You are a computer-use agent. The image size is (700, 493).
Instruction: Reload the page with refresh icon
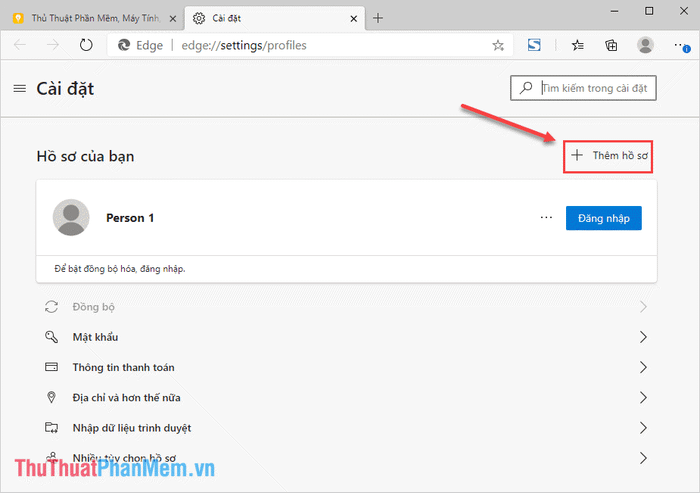pyautogui.click(x=86, y=45)
